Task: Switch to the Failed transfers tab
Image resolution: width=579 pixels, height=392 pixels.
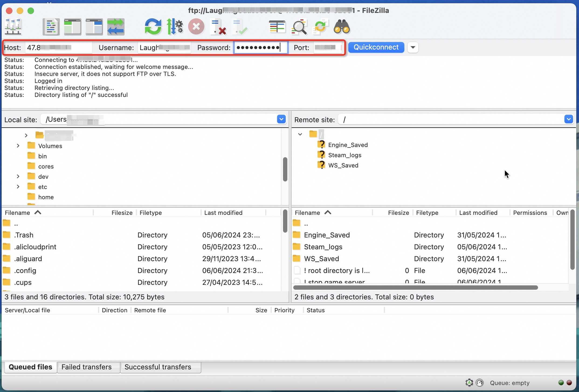Action: tap(87, 367)
